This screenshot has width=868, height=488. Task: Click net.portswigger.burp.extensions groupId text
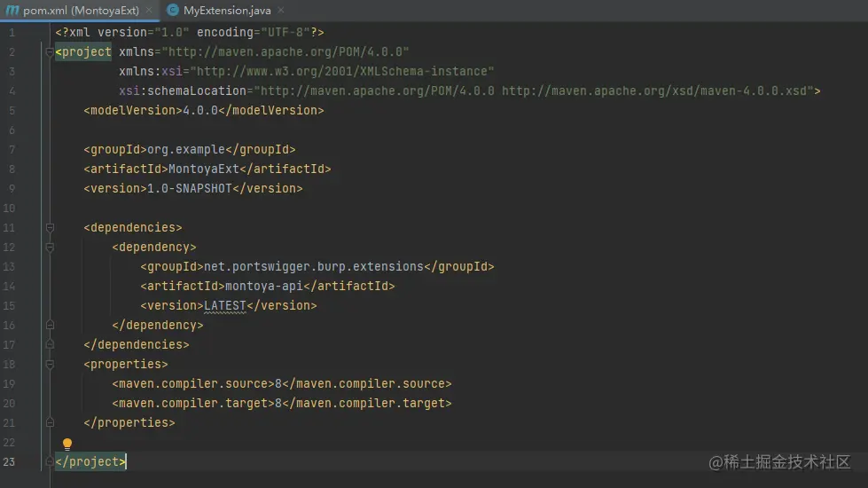click(313, 266)
